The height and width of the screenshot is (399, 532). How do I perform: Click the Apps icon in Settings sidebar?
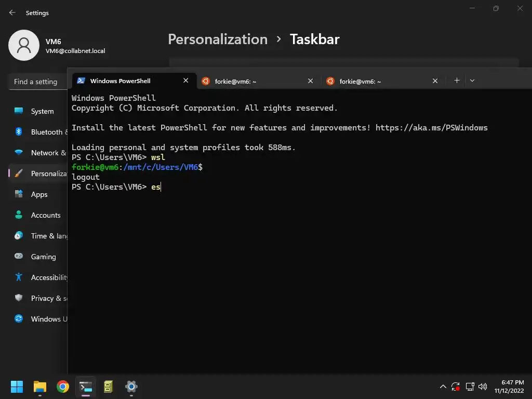click(19, 194)
